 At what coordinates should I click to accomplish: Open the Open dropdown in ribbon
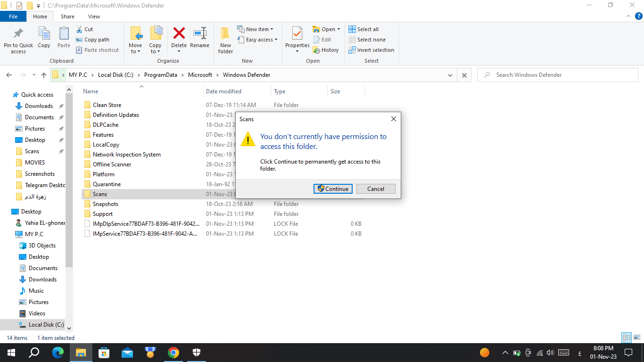(x=326, y=29)
